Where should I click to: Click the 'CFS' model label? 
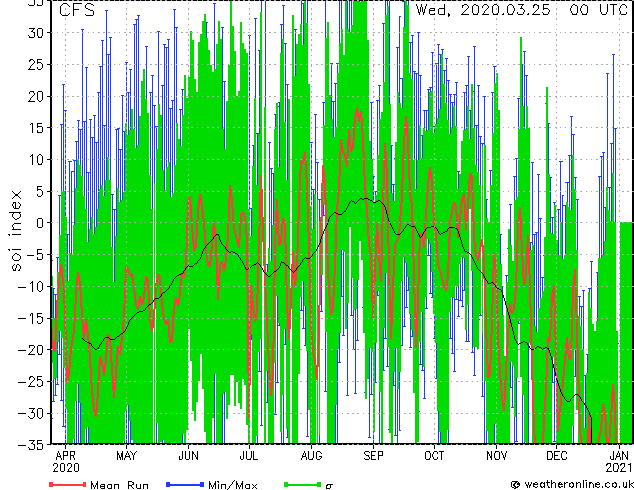click(77, 10)
